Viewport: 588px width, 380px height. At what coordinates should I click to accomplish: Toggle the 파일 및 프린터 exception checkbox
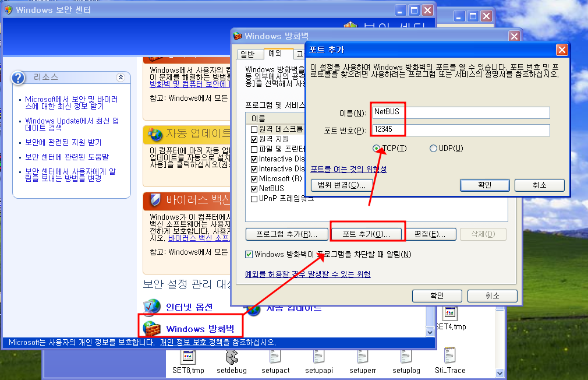pyautogui.click(x=254, y=149)
